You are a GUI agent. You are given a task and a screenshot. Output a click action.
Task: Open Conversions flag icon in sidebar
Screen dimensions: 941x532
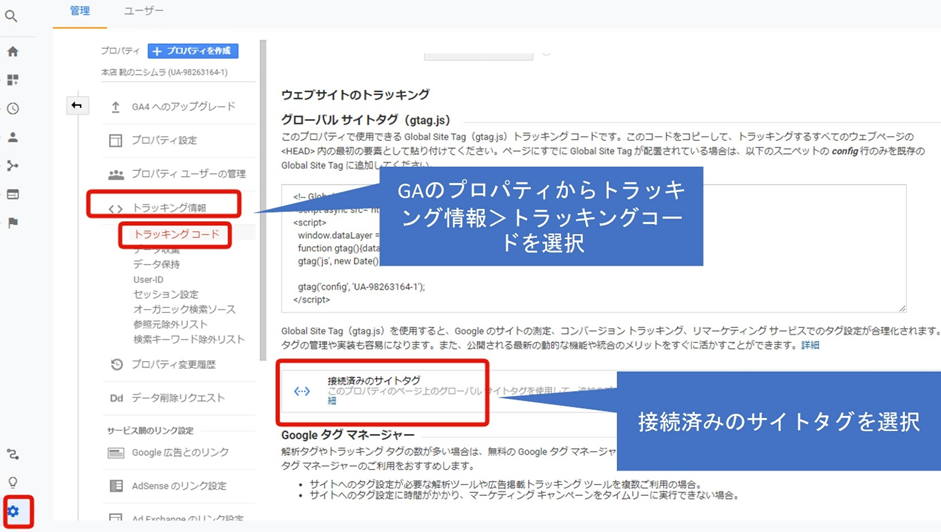tap(13, 223)
